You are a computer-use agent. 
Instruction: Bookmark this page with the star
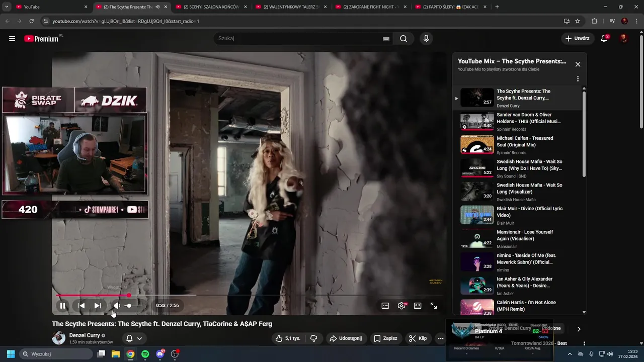click(578, 21)
